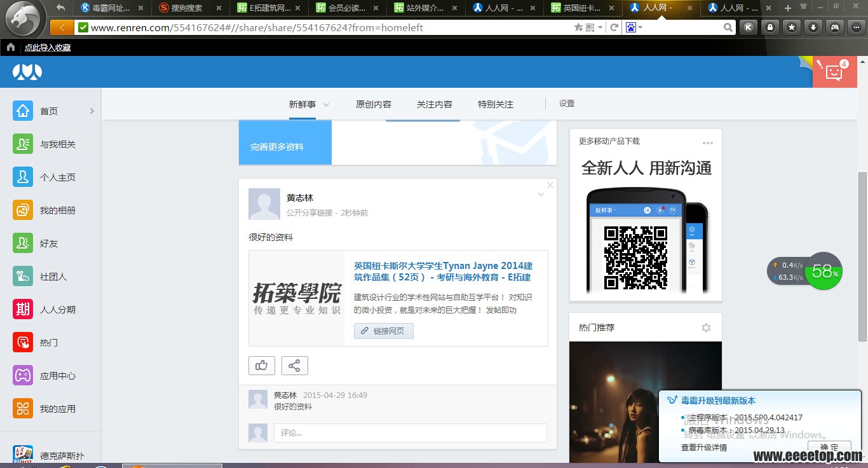Click the page vertical scrollbar thumb
This screenshot has width=868, height=468.
click(863, 257)
